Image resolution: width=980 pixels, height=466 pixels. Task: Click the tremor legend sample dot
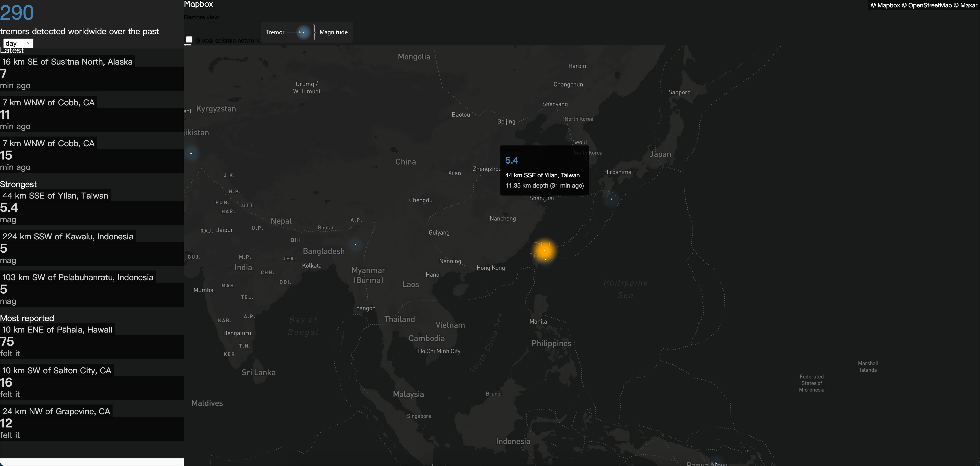[304, 32]
